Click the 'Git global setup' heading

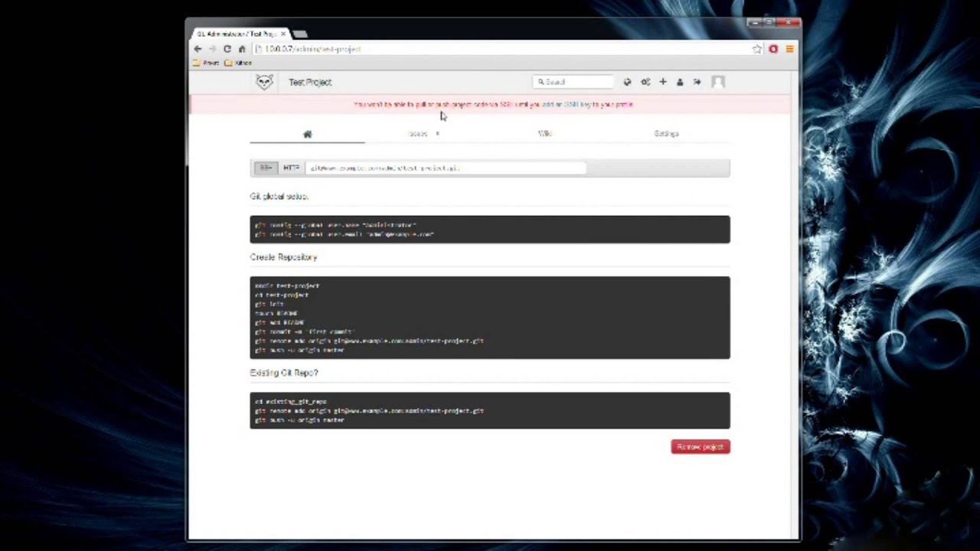point(279,197)
